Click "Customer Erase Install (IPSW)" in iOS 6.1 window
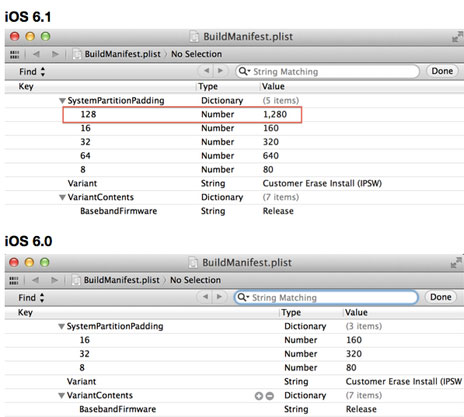 pos(322,183)
